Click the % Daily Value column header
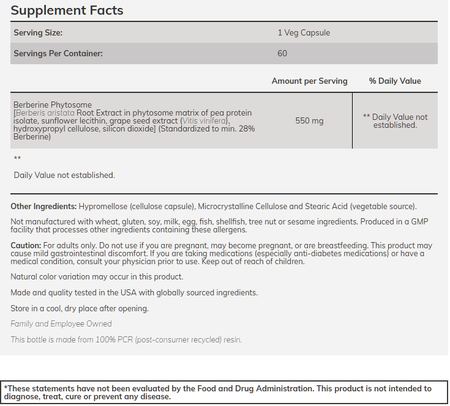Image resolution: width=450 pixels, height=406 pixels. (x=395, y=81)
